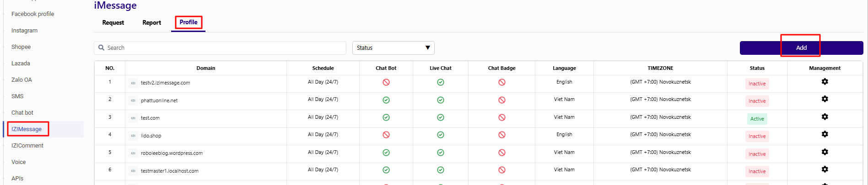Viewport: 868px width, 185px height.
Task: Click Live Chat check icon for test.com
Action: point(441,117)
